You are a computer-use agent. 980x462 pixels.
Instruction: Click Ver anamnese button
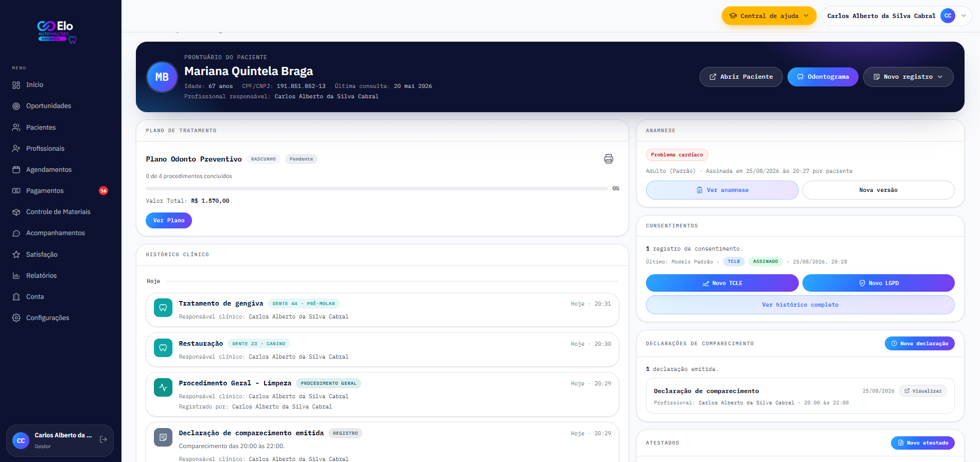tap(722, 190)
